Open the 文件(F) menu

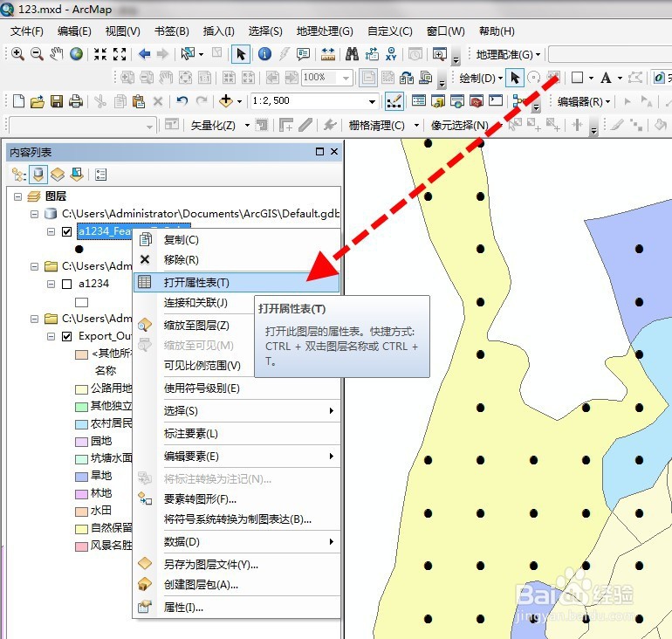coord(26,31)
